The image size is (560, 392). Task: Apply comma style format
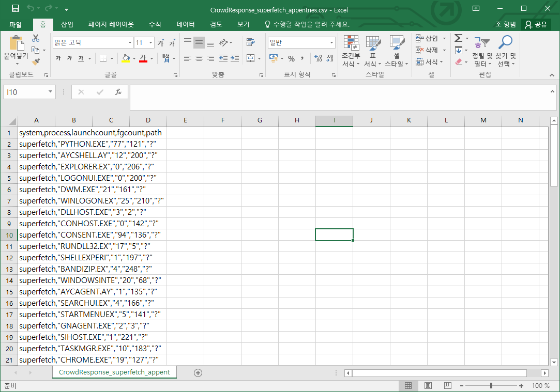coord(302,58)
